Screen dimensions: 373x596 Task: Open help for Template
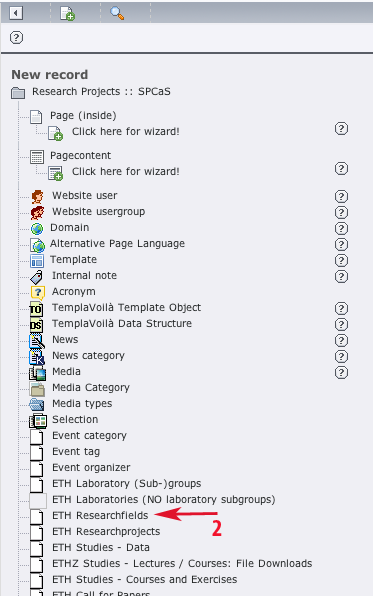coord(341,260)
